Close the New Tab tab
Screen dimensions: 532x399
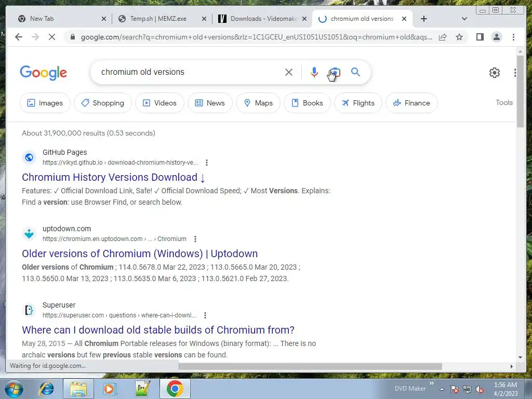[x=104, y=19]
